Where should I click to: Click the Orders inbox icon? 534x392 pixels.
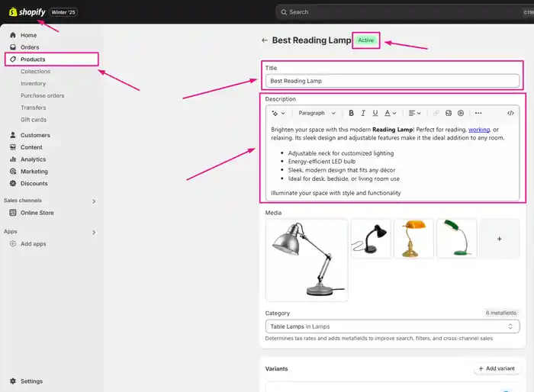pyautogui.click(x=13, y=47)
